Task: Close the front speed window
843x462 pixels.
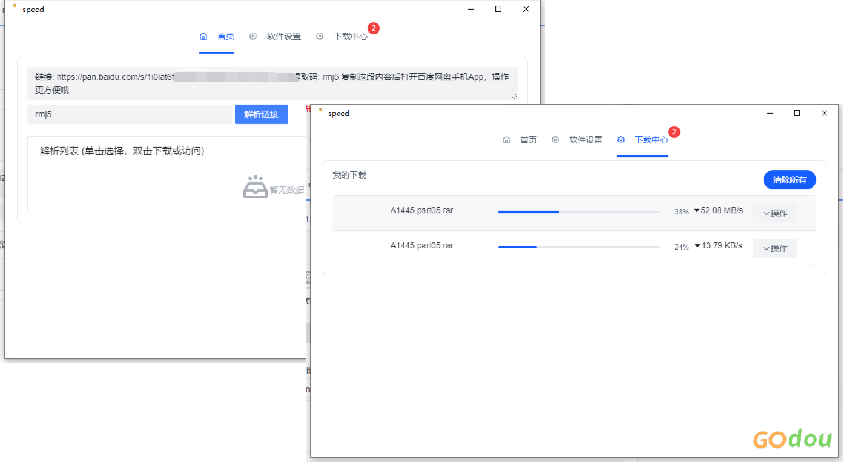Action: [x=824, y=113]
